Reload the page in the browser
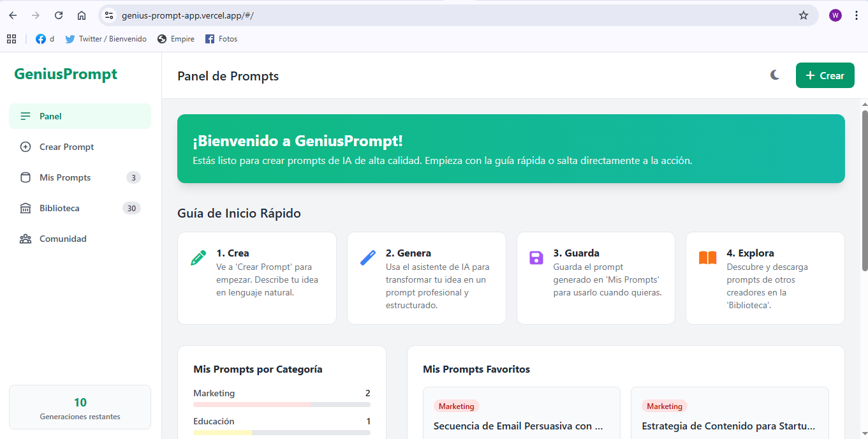This screenshot has height=439, width=868. pyautogui.click(x=59, y=15)
